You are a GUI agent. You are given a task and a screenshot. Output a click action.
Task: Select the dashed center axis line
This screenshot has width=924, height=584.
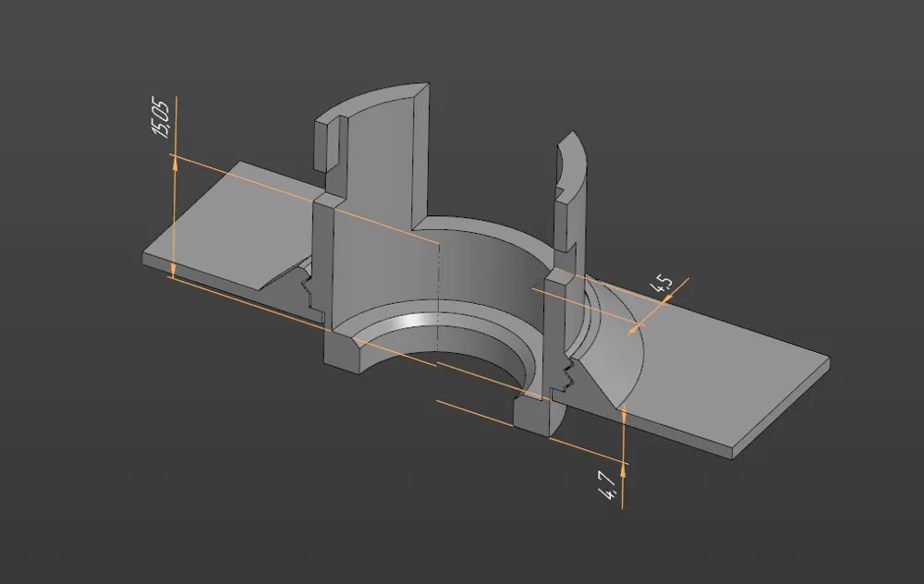[438, 295]
